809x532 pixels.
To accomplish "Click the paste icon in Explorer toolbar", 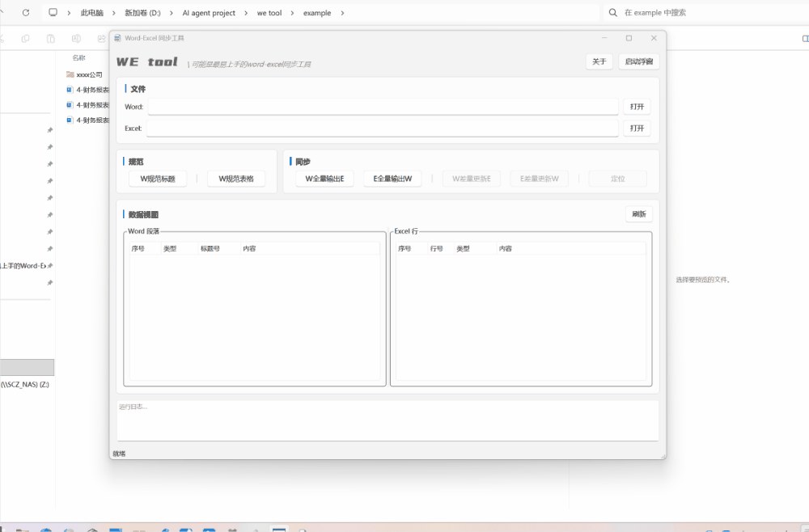I will click(50, 39).
